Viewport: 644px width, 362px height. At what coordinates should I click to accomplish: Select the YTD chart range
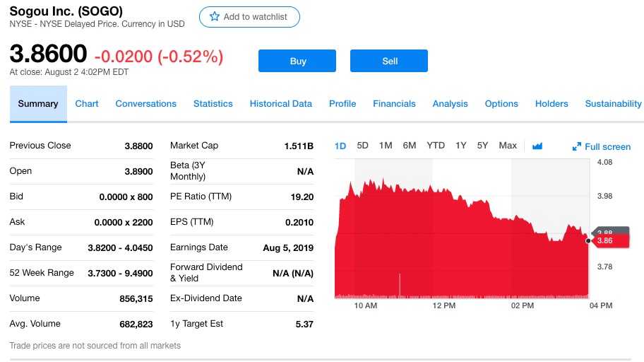coord(436,146)
